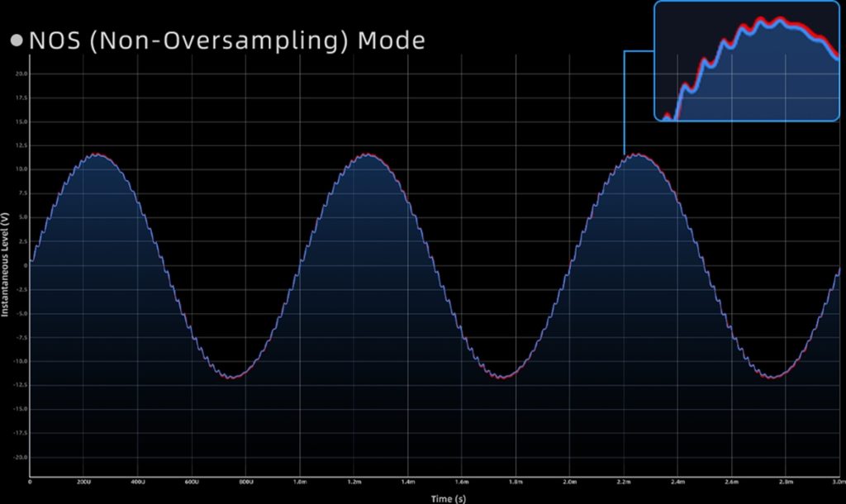Select the third waveform peak near 2.2m
This screenshot has height=504, width=846.
636,155
